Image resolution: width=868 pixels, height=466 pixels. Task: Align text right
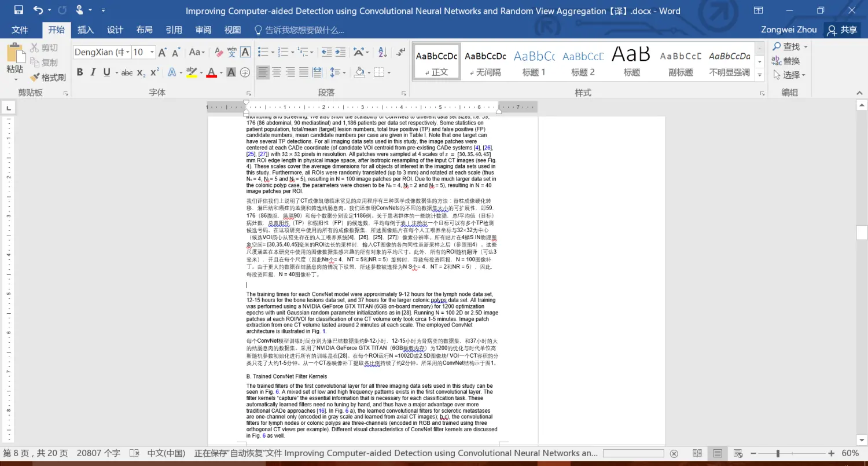point(290,72)
